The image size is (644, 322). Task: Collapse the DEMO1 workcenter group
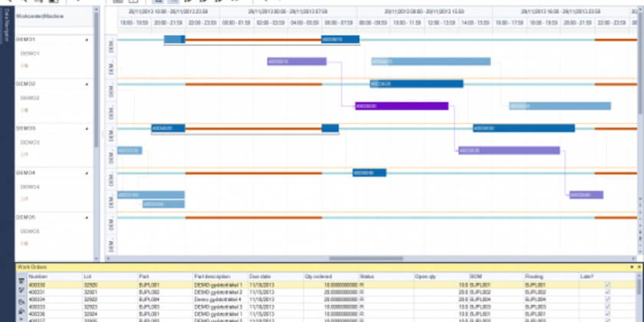tap(86, 39)
